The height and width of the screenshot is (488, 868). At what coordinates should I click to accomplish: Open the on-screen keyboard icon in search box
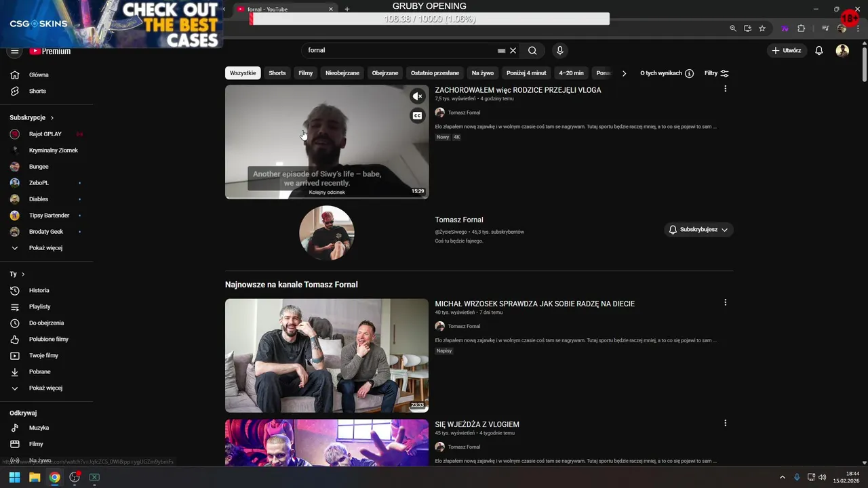(501, 50)
